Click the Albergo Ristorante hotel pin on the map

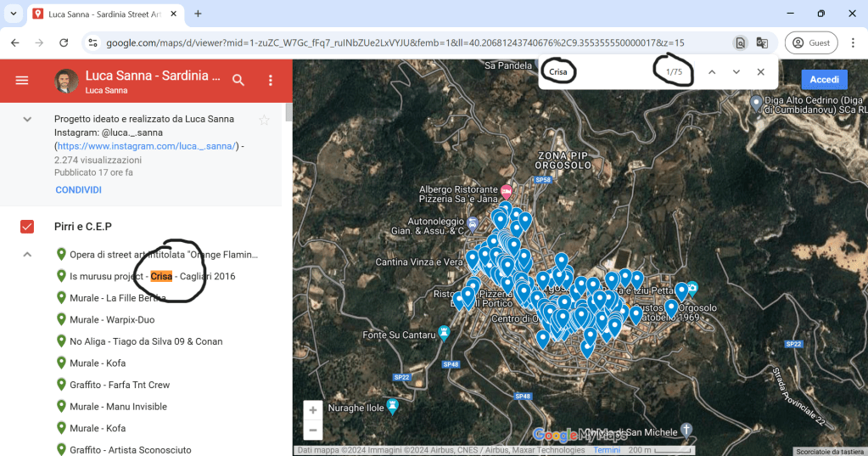507,189
